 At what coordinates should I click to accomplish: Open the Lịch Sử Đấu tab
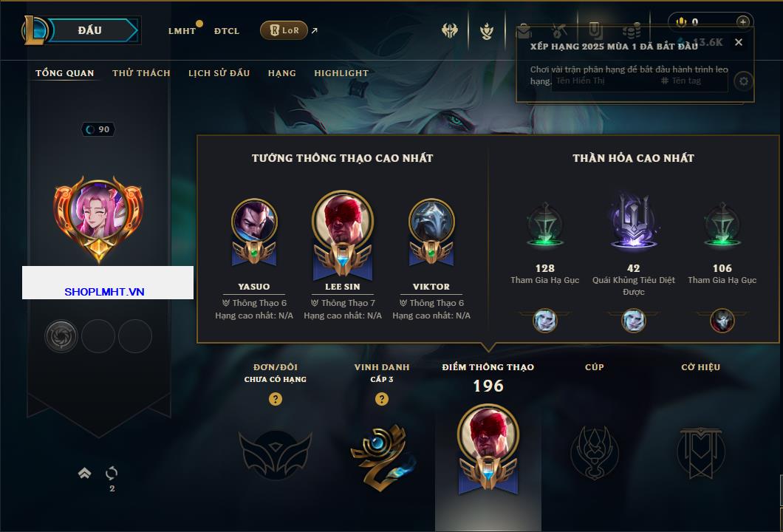(x=219, y=73)
